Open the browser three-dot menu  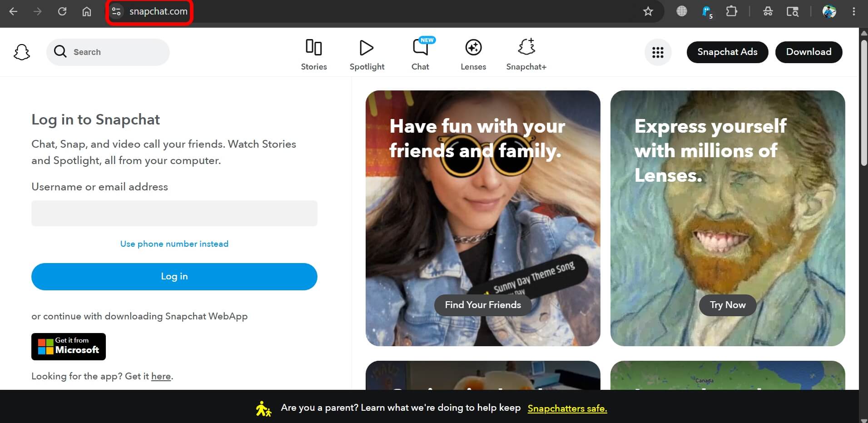854,11
